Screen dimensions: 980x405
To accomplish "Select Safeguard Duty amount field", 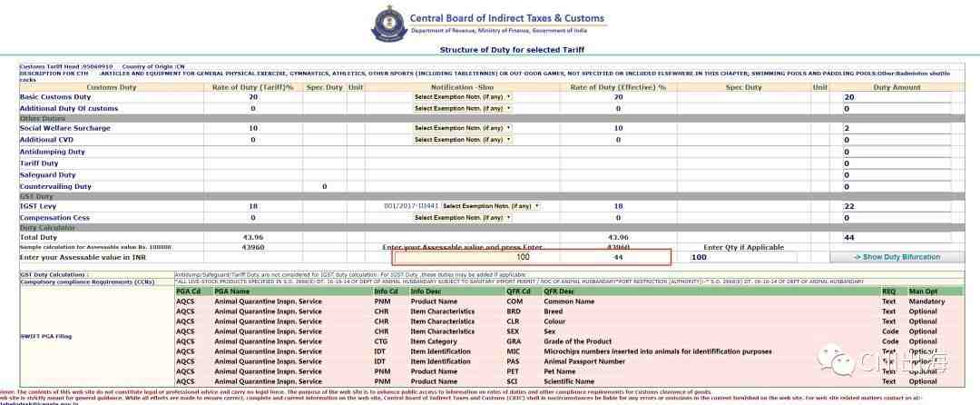I will click(x=897, y=175).
